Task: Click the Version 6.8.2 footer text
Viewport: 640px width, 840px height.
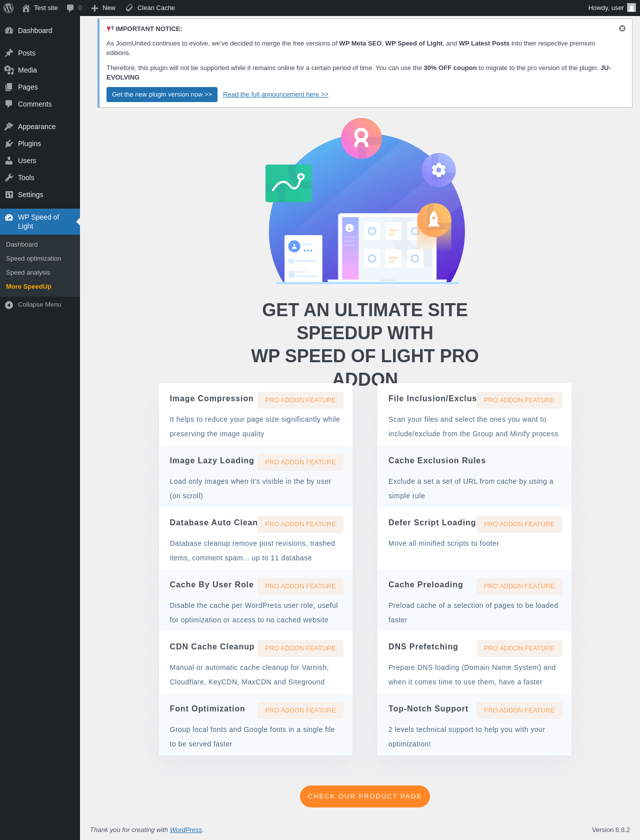Action: pyautogui.click(x=611, y=829)
